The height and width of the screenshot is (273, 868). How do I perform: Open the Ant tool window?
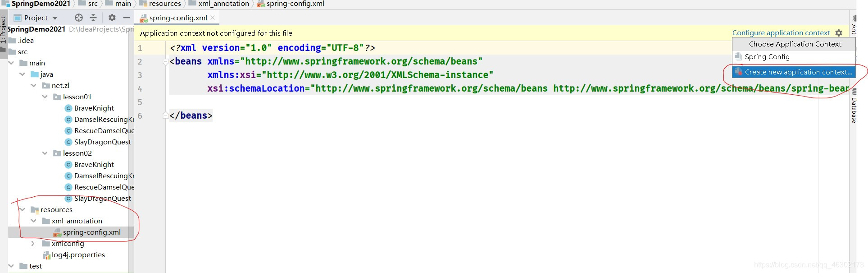coord(854,25)
